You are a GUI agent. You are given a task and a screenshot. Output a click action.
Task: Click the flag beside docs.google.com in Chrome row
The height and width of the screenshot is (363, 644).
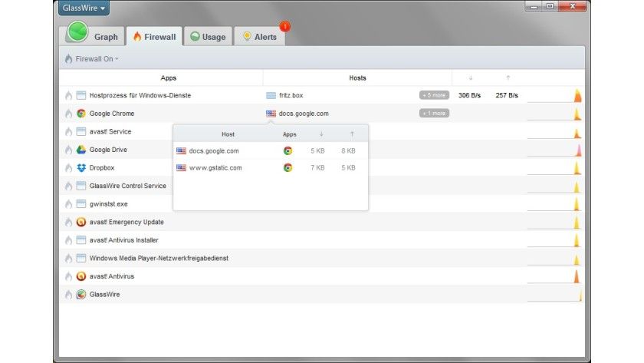(x=271, y=114)
